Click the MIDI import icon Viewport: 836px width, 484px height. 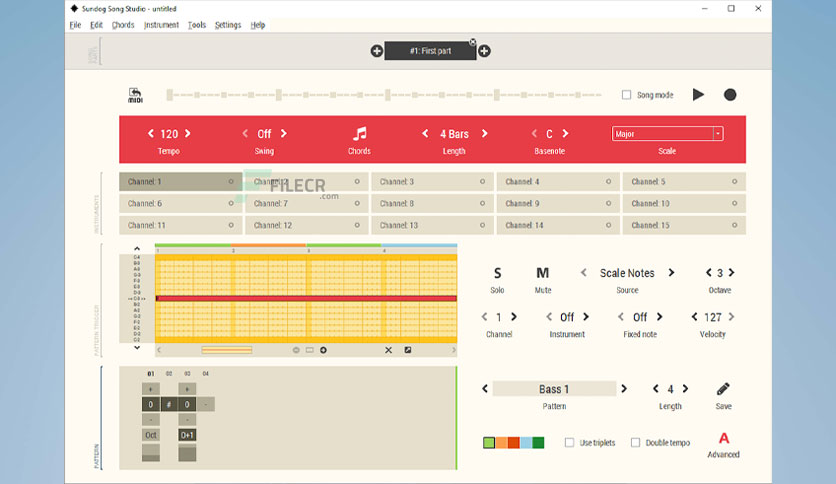pyautogui.click(x=135, y=95)
